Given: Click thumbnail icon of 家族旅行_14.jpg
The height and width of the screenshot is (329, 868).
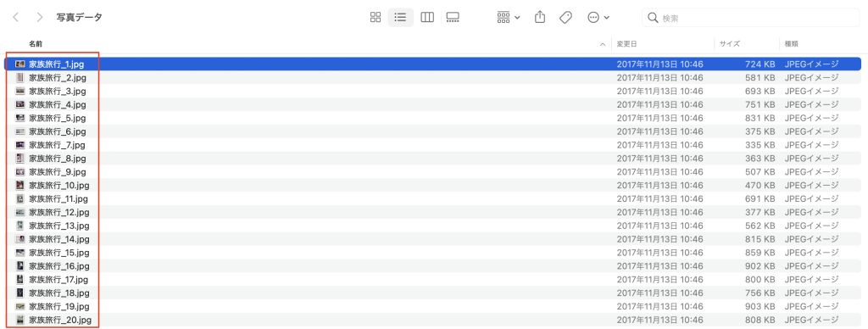Looking at the screenshot, I should [20, 239].
